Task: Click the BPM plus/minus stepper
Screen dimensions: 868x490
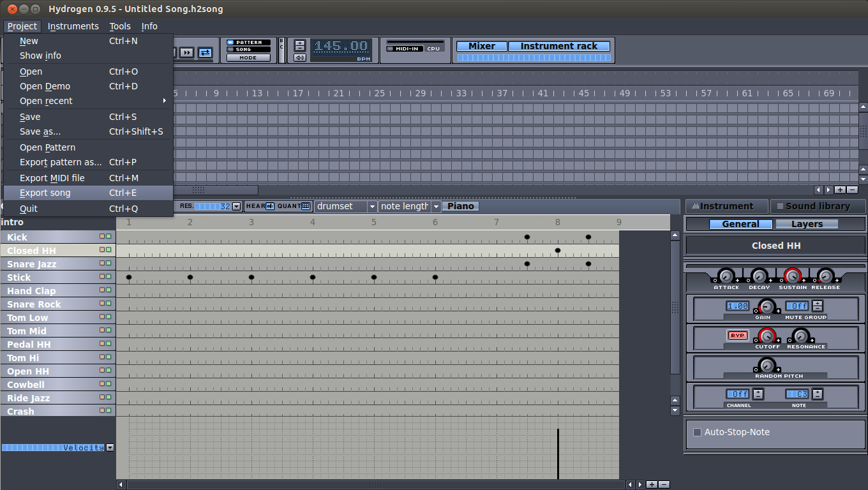Action: pos(300,46)
